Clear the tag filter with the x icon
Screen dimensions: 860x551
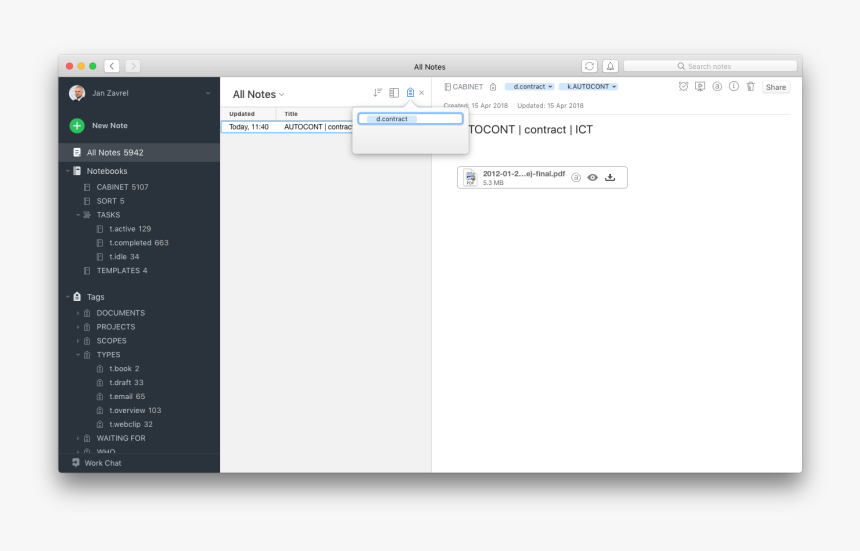[422, 93]
